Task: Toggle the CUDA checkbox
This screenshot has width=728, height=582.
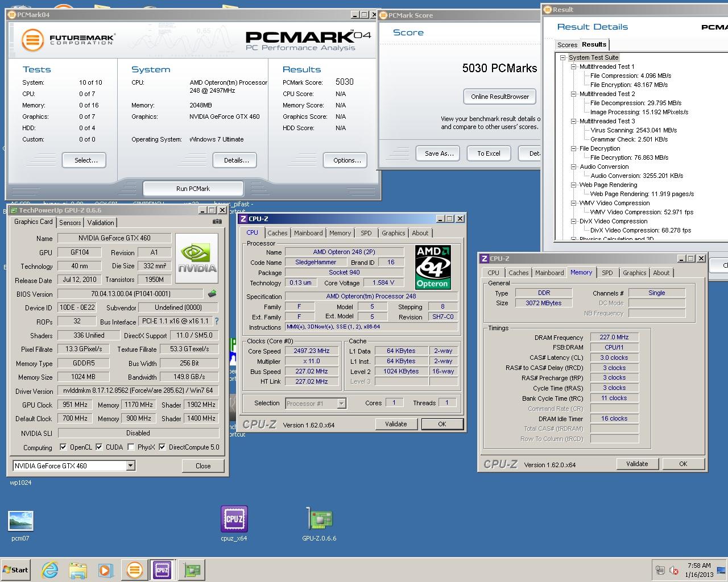Action: pyautogui.click(x=100, y=447)
